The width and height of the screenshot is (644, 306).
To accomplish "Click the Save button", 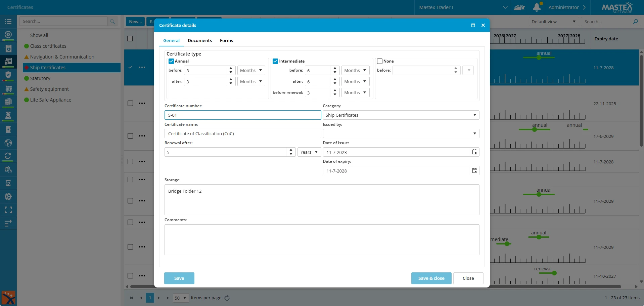I will point(179,278).
